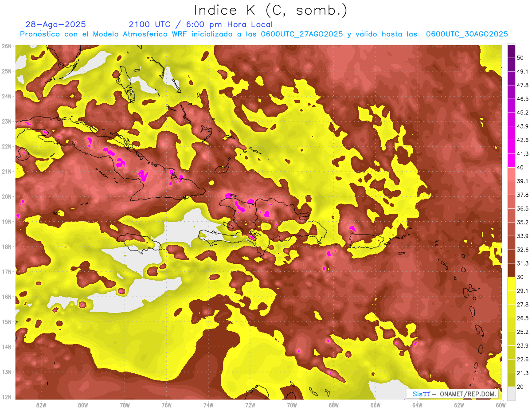Click the 17N latitude axis label
Viewport: 532px width, 411px height.
7,271
